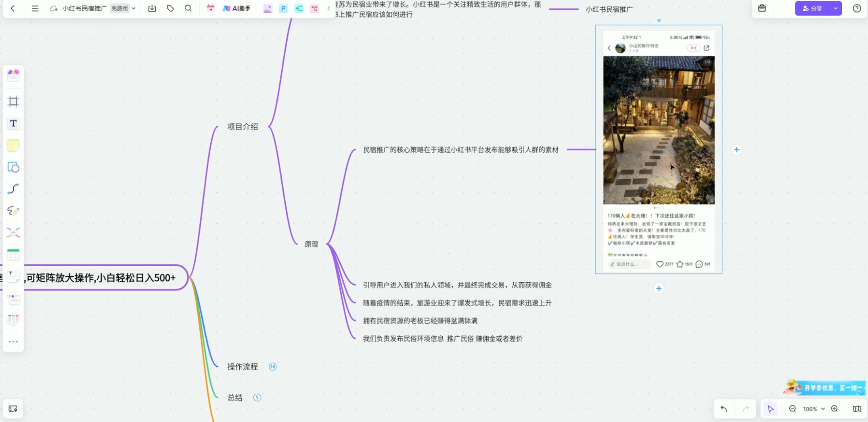Activate the Pencil drawing tool
Image resolution: width=868 pixels, height=422 pixels.
point(13,211)
